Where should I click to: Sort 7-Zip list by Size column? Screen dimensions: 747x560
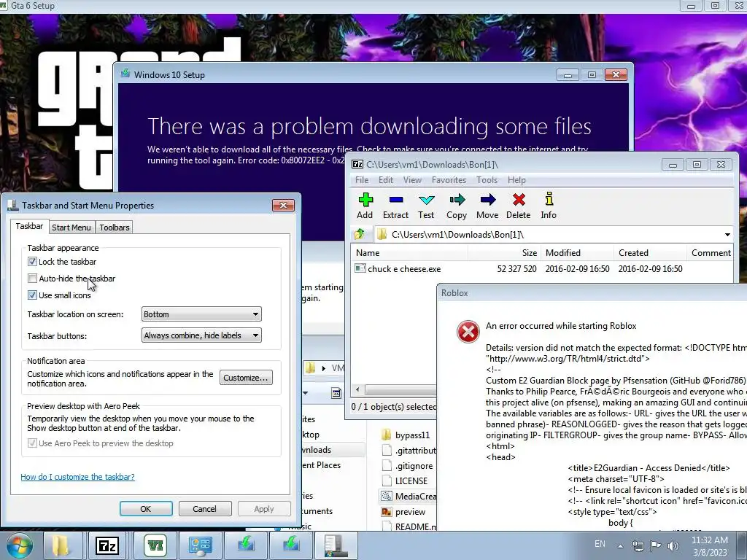(504, 253)
